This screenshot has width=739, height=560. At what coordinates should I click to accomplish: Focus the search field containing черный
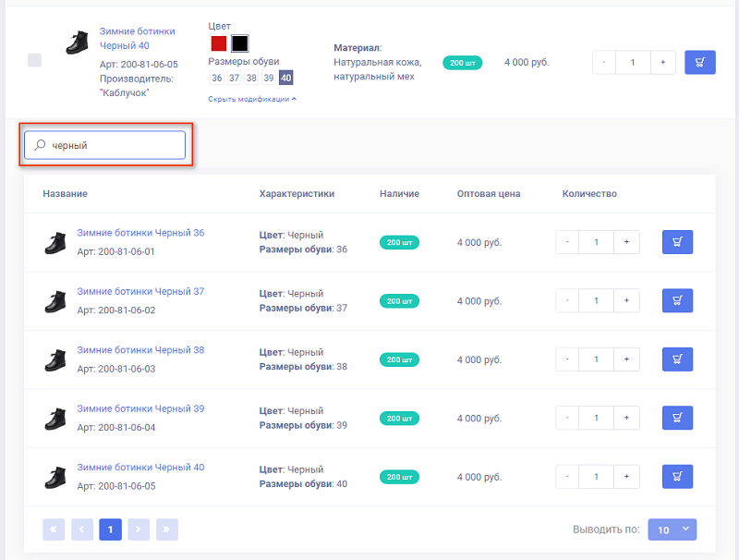[x=104, y=145]
